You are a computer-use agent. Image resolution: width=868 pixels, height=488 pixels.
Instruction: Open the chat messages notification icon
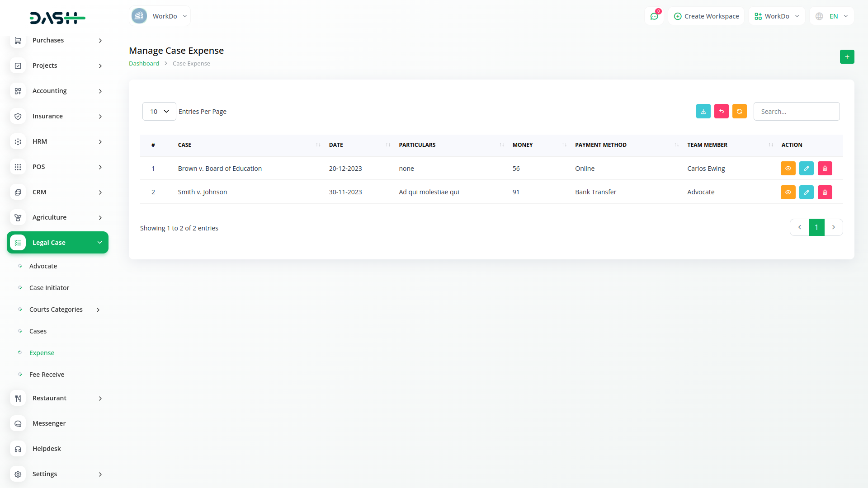[654, 16]
